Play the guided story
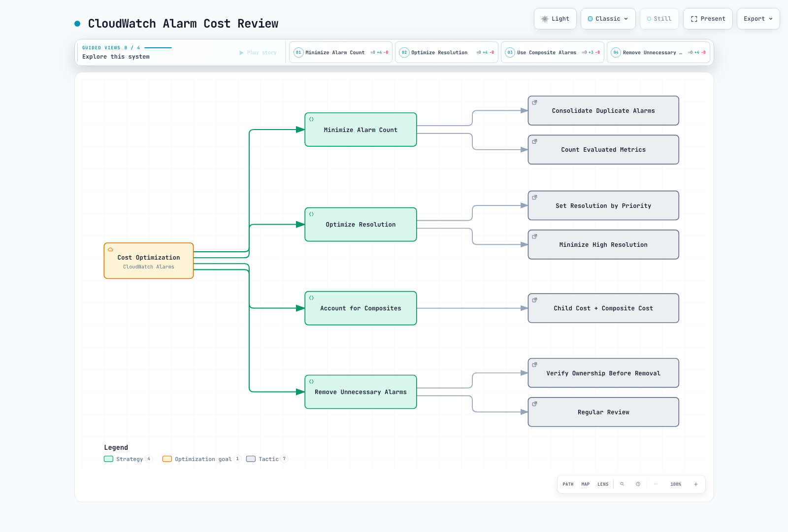 pos(258,53)
